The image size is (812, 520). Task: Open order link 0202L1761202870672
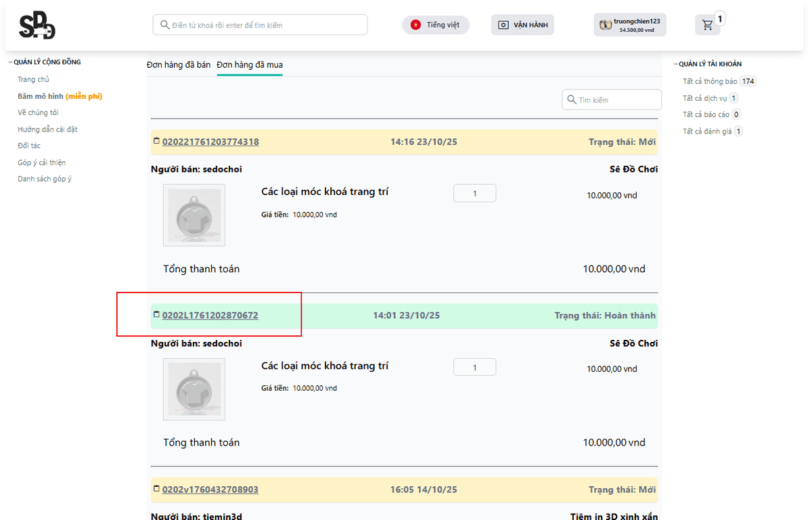[x=210, y=316]
